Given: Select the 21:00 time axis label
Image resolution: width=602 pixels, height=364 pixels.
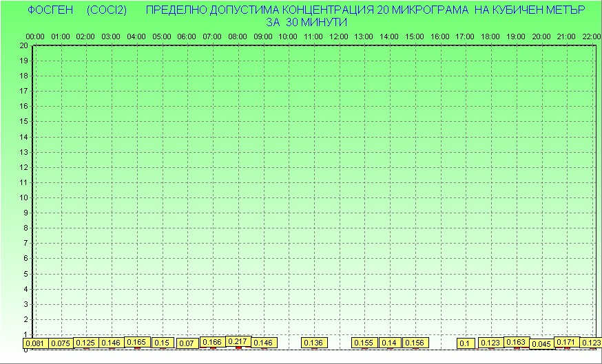Looking at the screenshot, I should tap(566, 36).
